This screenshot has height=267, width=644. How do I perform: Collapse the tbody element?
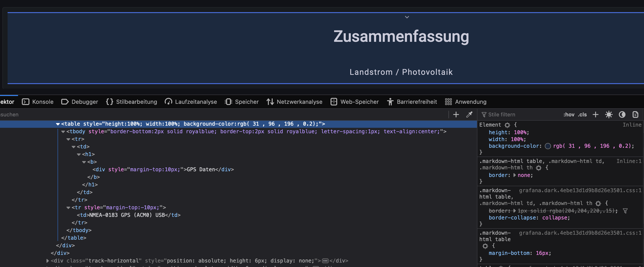[x=63, y=132]
